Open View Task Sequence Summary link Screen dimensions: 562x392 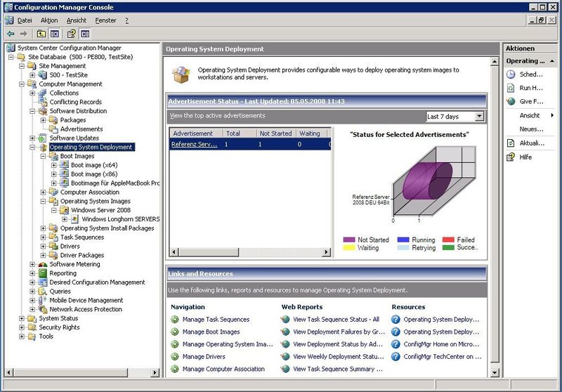click(x=338, y=369)
